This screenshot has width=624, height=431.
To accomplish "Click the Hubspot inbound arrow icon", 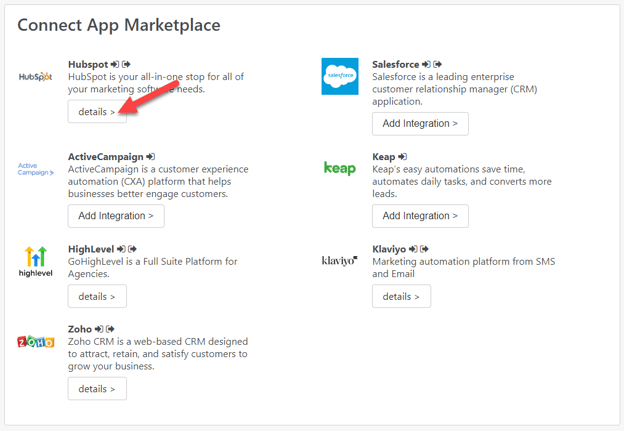I will (x=115, y=64).
